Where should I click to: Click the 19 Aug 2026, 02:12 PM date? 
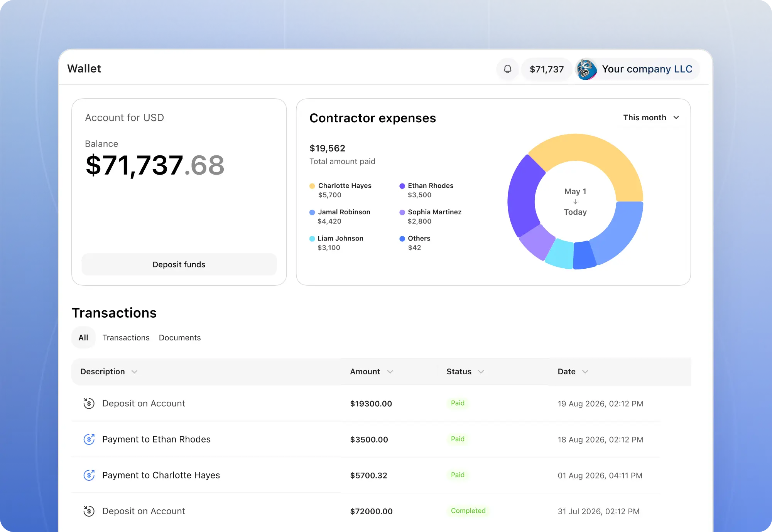(600, 404)
